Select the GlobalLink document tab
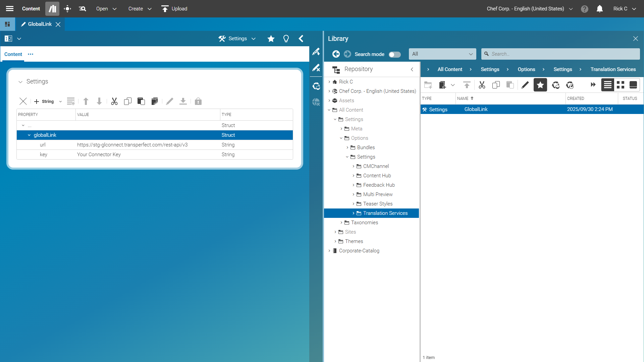Viewport: 644px width, 362px height. [x=40, y=24]
